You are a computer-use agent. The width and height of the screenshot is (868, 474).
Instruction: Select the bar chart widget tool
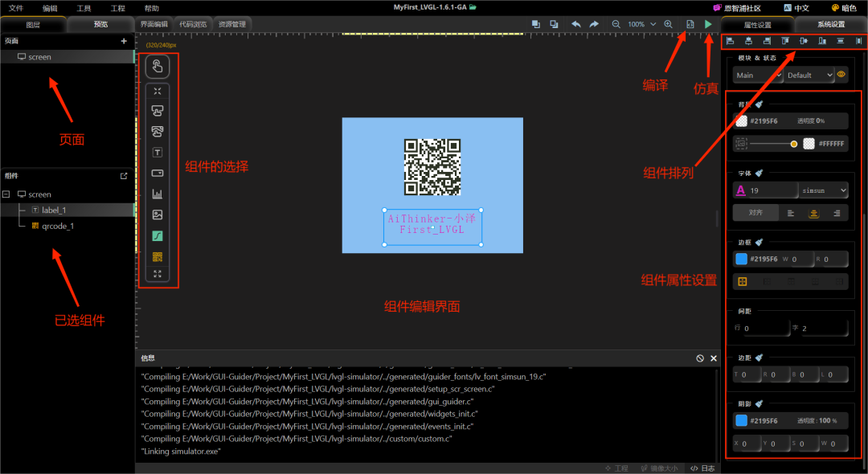(x=158, y=193)
